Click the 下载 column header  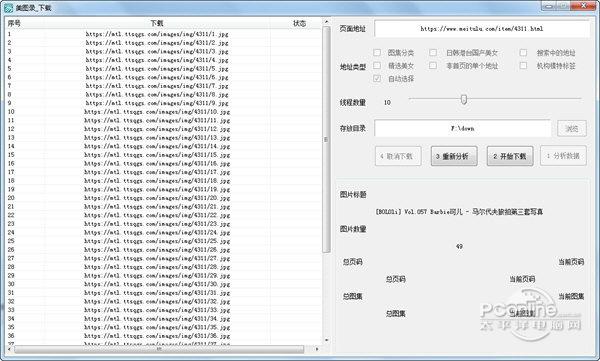tap(157, 23)
